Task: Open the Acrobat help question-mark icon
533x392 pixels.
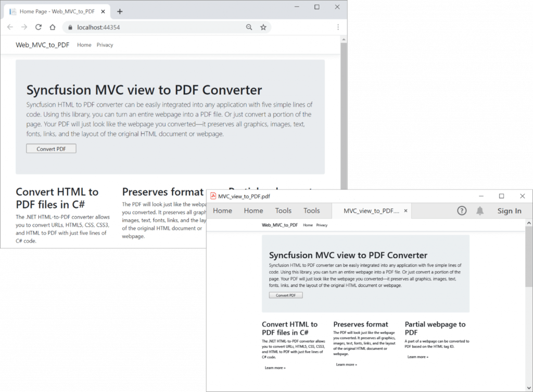Action: [x=462, y=211]
